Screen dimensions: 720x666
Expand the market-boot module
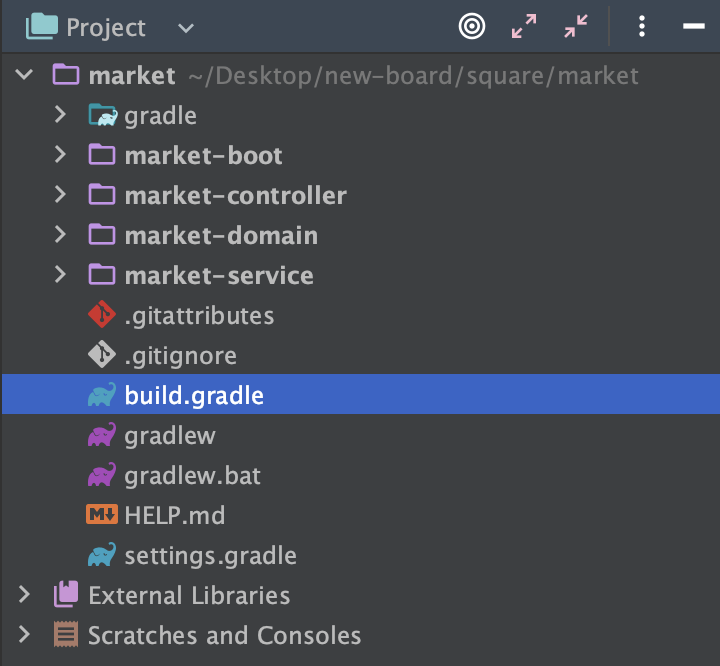pos(60,154)
